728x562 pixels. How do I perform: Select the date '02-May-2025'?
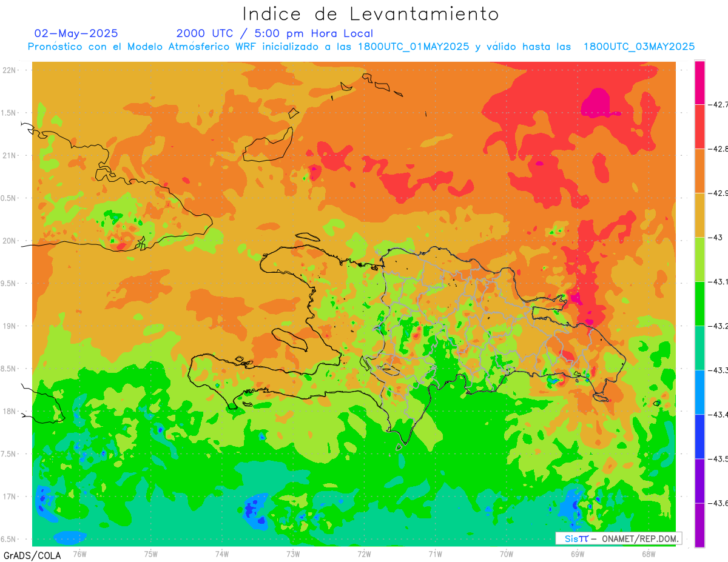76,33
